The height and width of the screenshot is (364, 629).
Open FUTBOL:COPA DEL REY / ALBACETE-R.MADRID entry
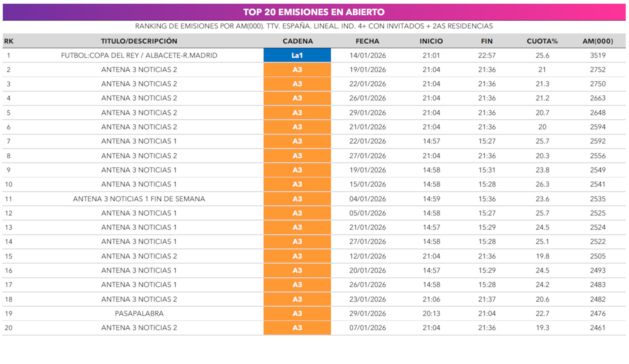coord(139,55)
